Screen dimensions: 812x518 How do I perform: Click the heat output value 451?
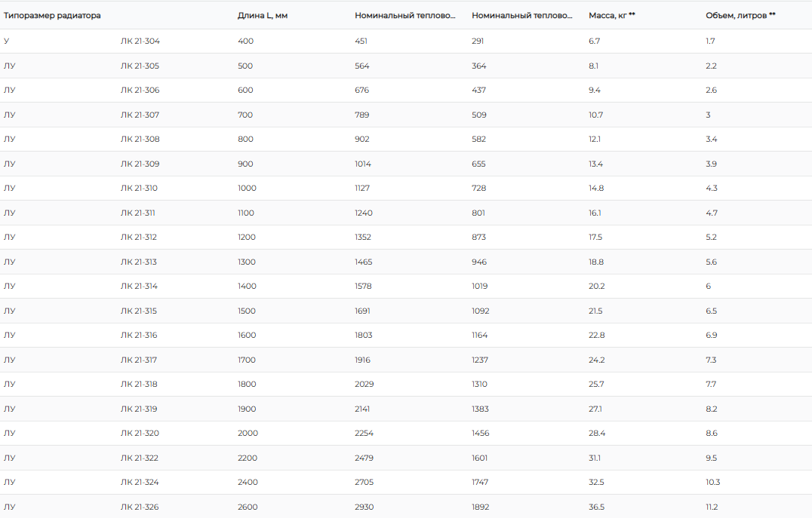click(x=361, y=41)
